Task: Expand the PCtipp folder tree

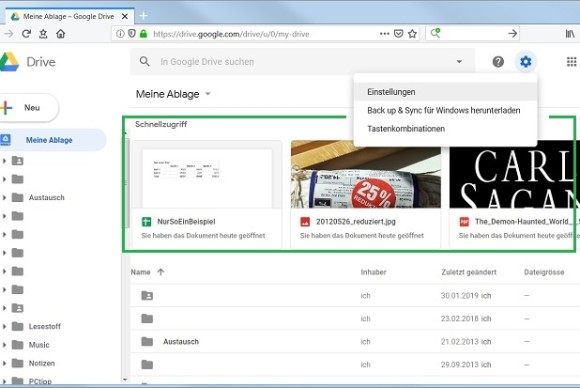Action: pos(4,381)
